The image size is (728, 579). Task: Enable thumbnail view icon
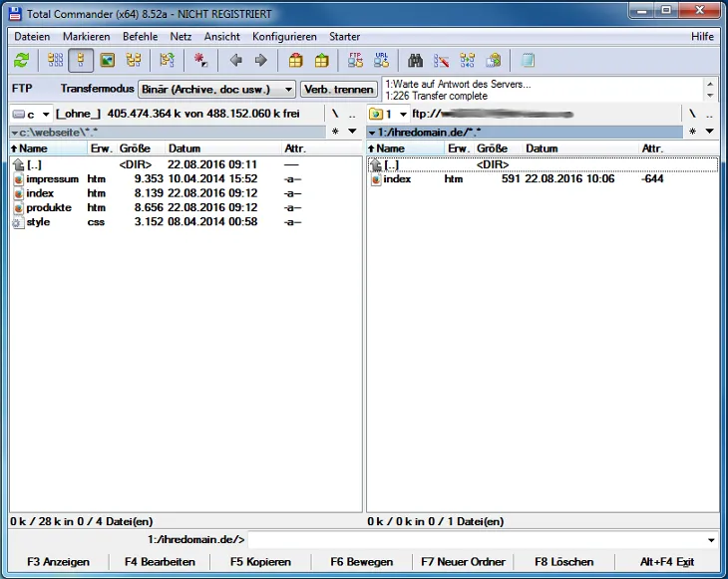[x=108, y=61]
